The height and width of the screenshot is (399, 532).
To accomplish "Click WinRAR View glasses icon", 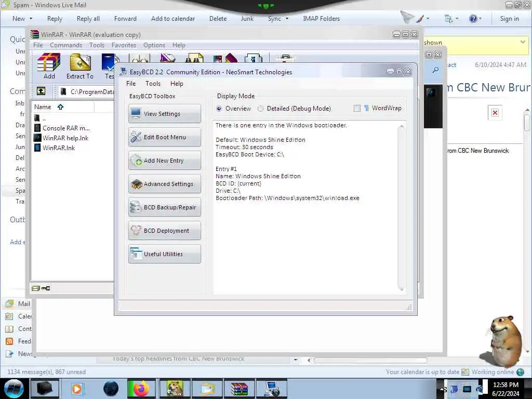I will (x=140, y=58).
